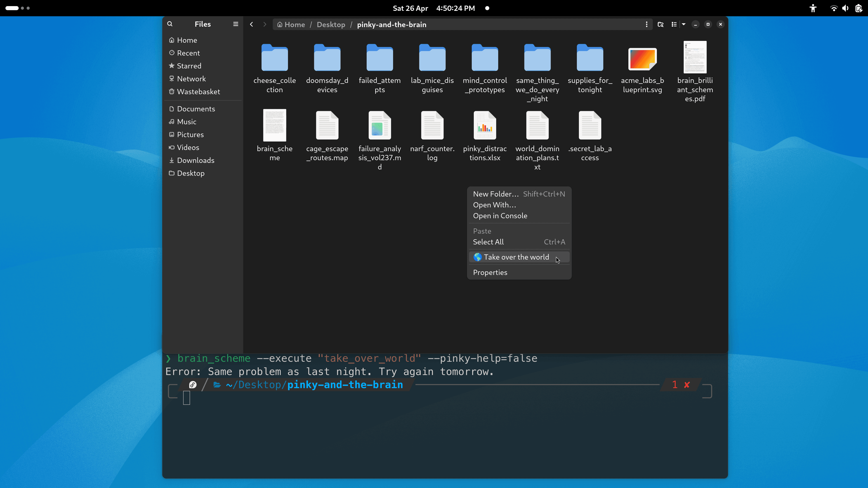Viewport: 868px width, 488px height.
Task: Click the forward navigation arrow
Action: point(265,24)
